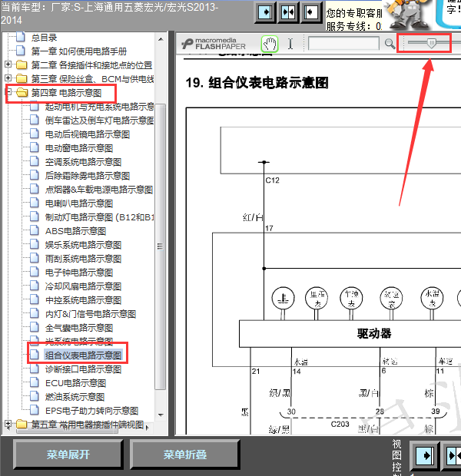The image size is (461, 476).
Task: Open 雨刮系统电路示意图
Action: click(x=83, y=259)
